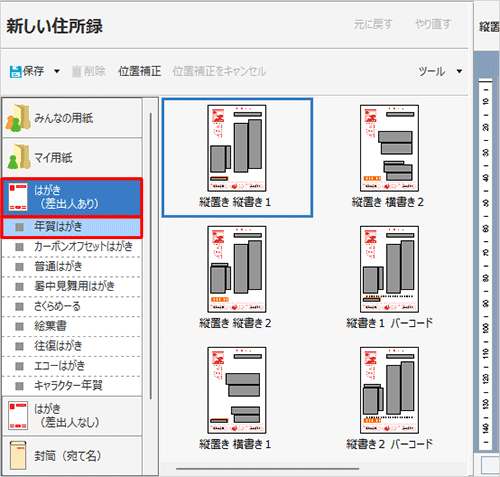
Task: Select 普通はがき in the list
Action: pos(72,267)
